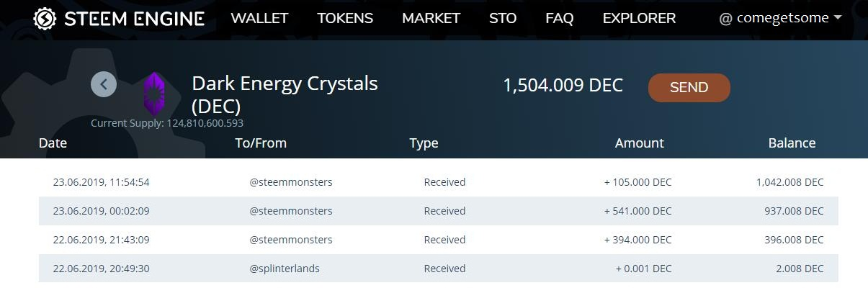Click the purple Dark Energy Crystal icon
Screen dimensions: 868x288
pyautogui.click(x=154, y=94)
